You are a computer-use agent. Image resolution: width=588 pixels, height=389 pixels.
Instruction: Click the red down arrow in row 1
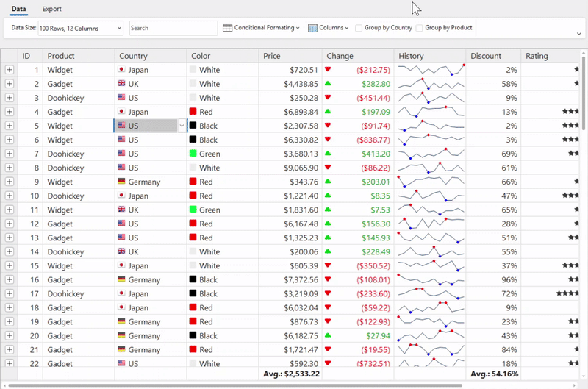(328, 70)
